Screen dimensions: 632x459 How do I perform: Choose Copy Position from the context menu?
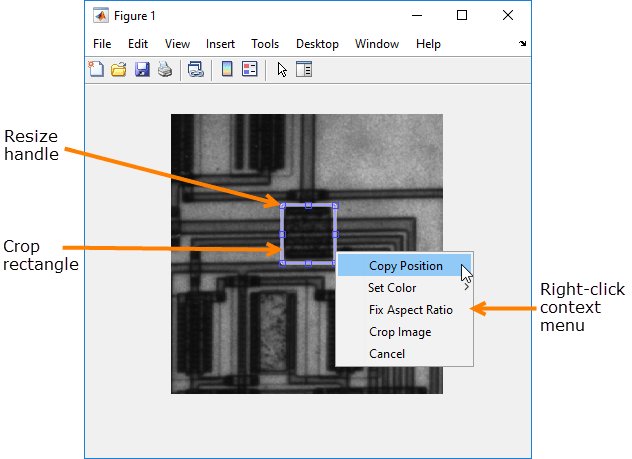pyautogui.click(x=404, y=265)
